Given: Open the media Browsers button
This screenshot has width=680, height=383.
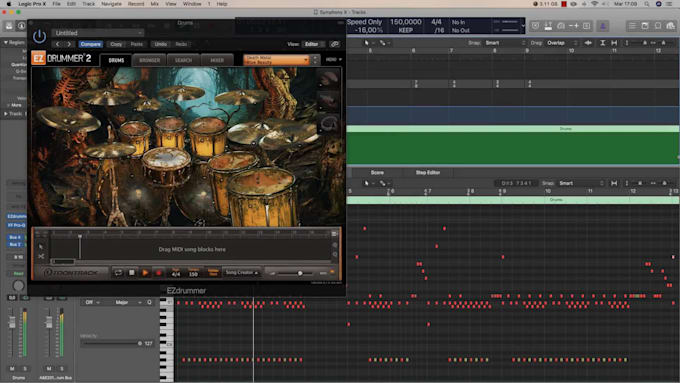Looking at the screenshot, I should [x=670, y=26].
